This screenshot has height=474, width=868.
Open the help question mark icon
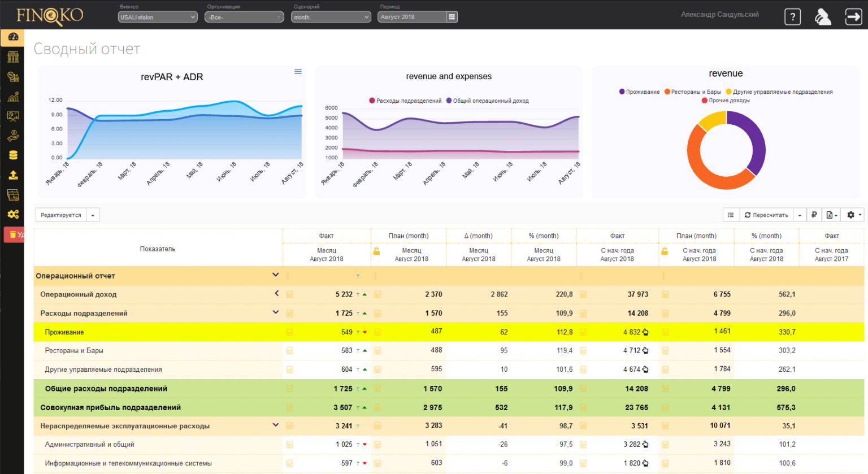(x=793, y=17)
